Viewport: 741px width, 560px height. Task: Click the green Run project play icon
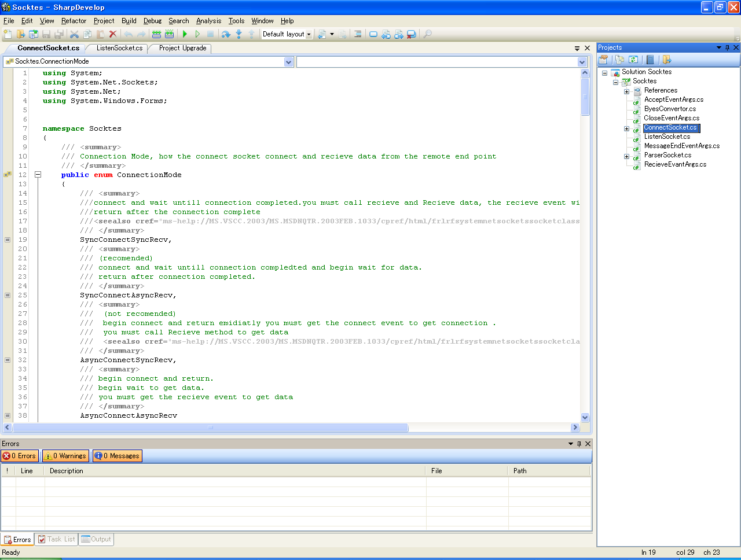pyautogui.click(x=185, y=34)
